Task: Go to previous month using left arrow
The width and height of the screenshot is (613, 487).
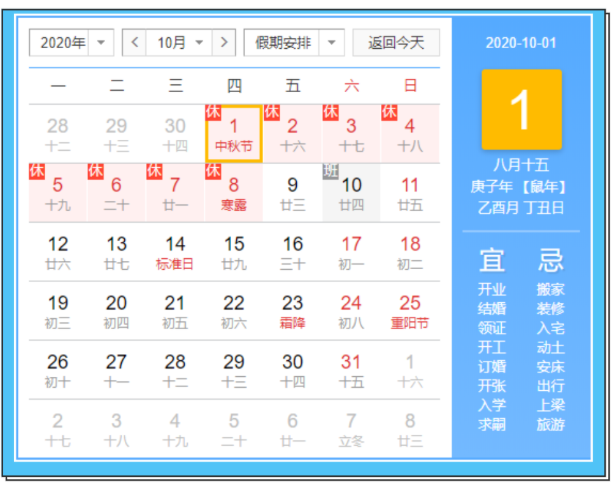Action: point(134,42)
